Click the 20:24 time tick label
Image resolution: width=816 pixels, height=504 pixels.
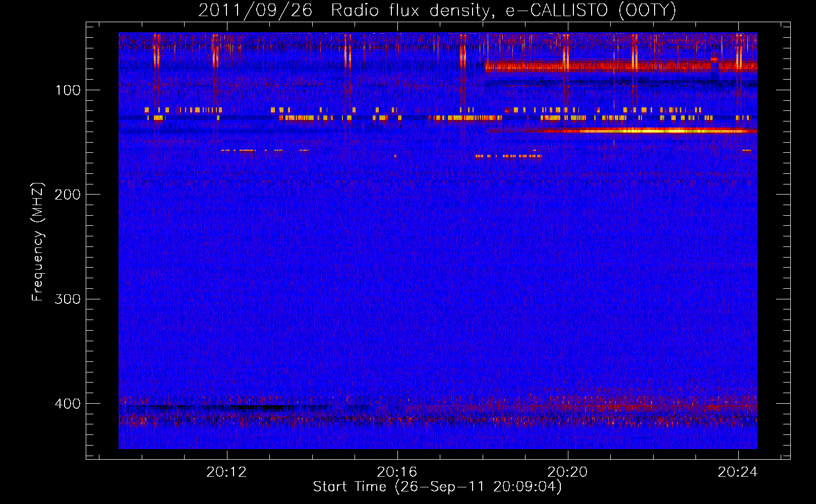[x=738, y=472]
